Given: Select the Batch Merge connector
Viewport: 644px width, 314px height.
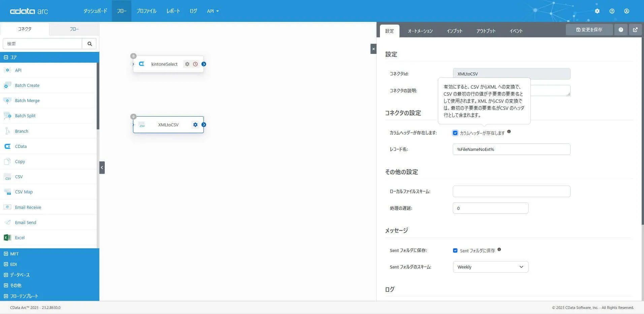Looking at the screenshot, I should pos(49,100).
